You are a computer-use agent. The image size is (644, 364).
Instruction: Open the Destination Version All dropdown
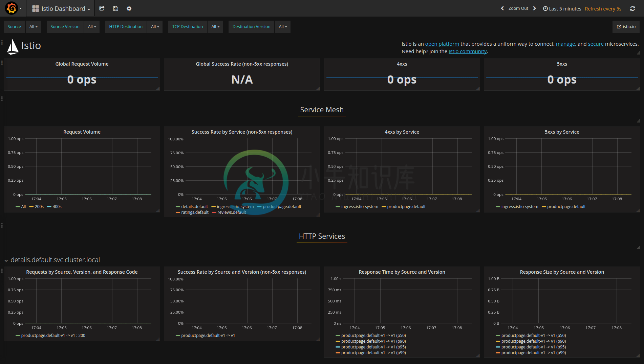[283, 27]
